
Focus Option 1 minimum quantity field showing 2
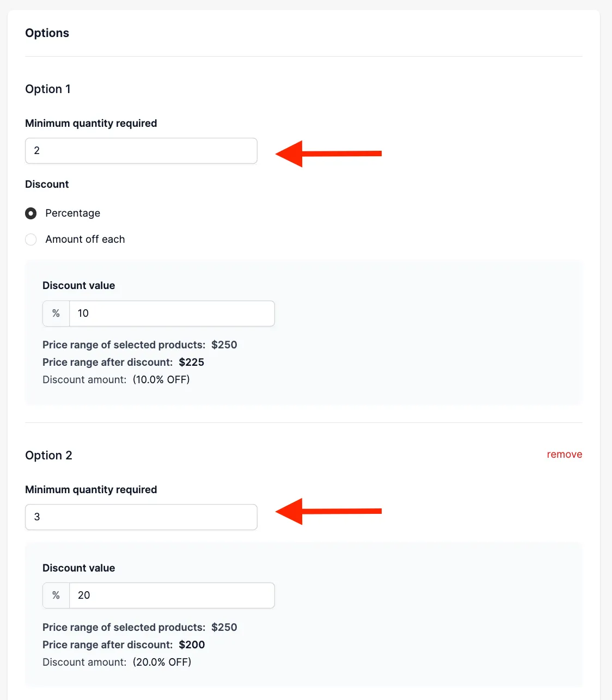(x=141, y=151)
